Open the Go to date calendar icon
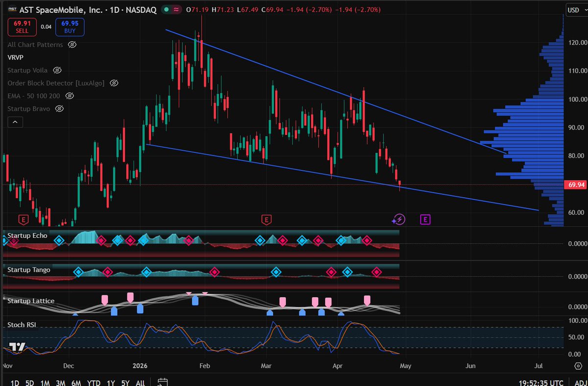Screen dimensions: 588x386 (x=163, y=382)
